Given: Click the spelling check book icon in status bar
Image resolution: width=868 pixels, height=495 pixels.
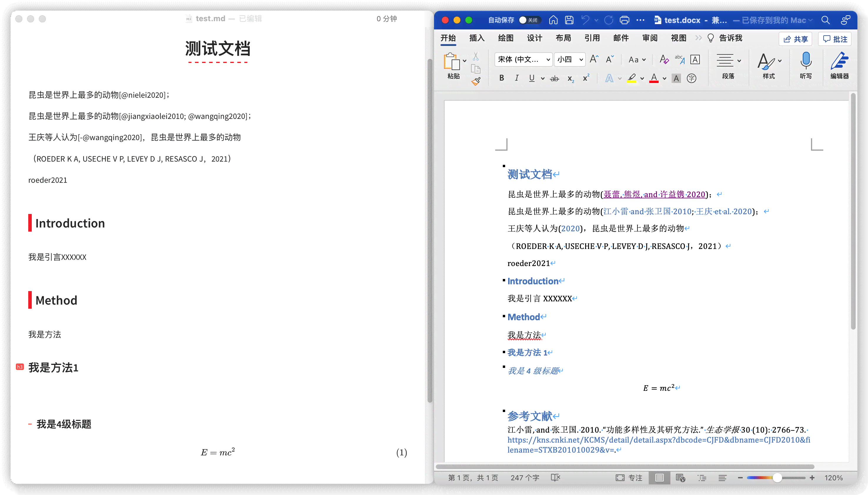Looking at the screenshot, I should (555, 478).
